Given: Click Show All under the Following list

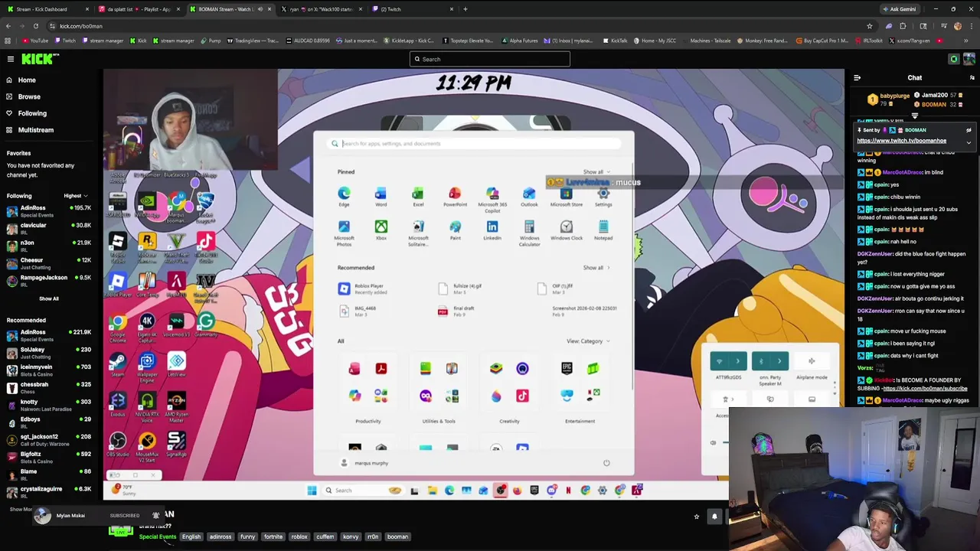Looking at the screenshot, I should pos(48,298).
